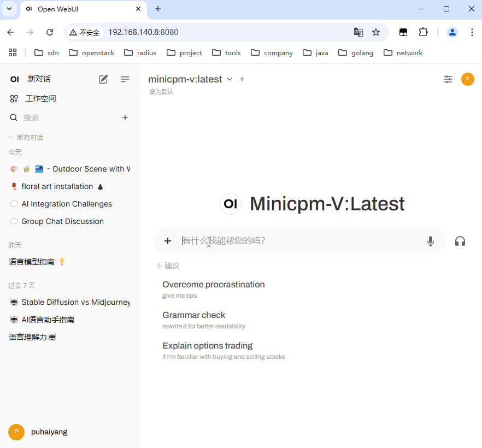Open the openstack bookmarks folder
Image resolution: width=482 pixels, height=448 pixels.
(x=92, y=53)
